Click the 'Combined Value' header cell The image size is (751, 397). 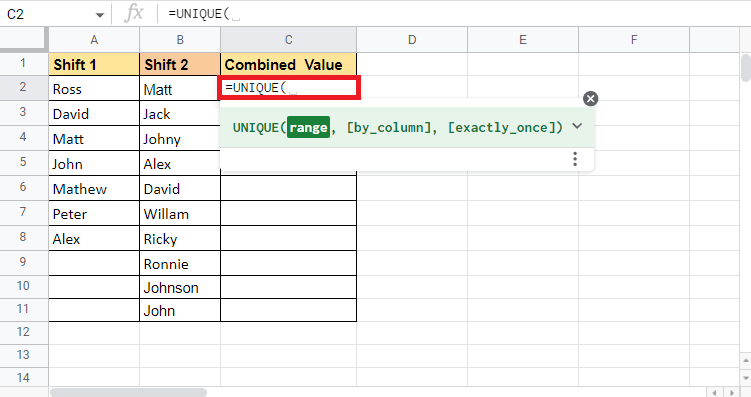(x=288, y=64)
